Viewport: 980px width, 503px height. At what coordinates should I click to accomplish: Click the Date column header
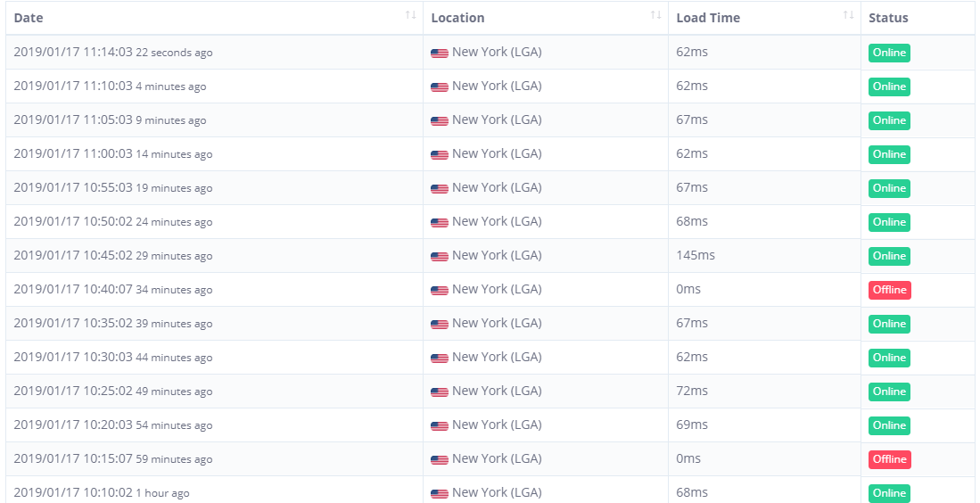point(29,18)
